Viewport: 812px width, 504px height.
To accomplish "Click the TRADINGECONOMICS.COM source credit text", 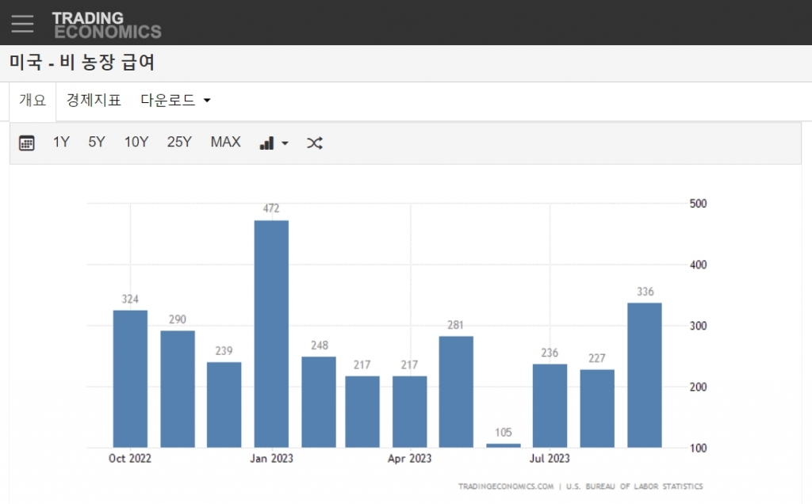I will (x=505, y=487).
